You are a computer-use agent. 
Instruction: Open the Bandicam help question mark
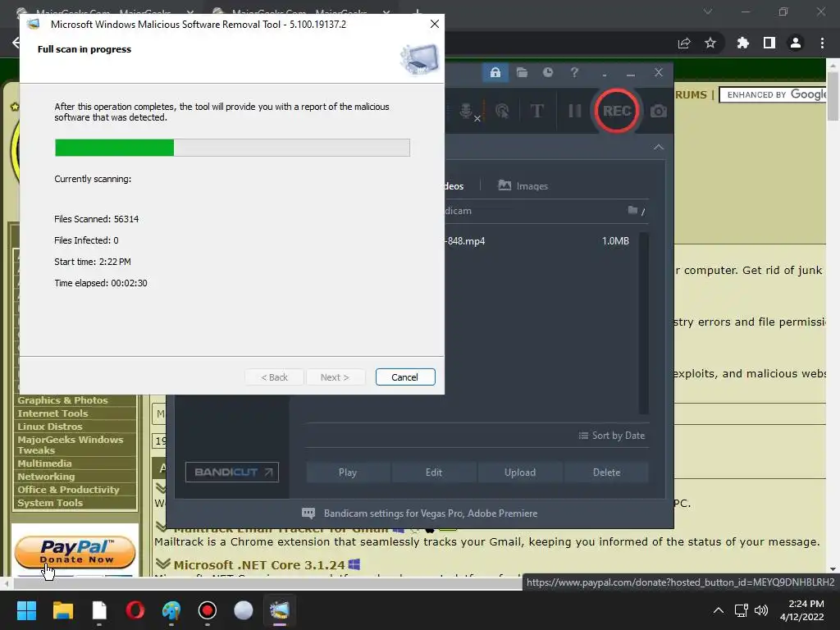574,72
